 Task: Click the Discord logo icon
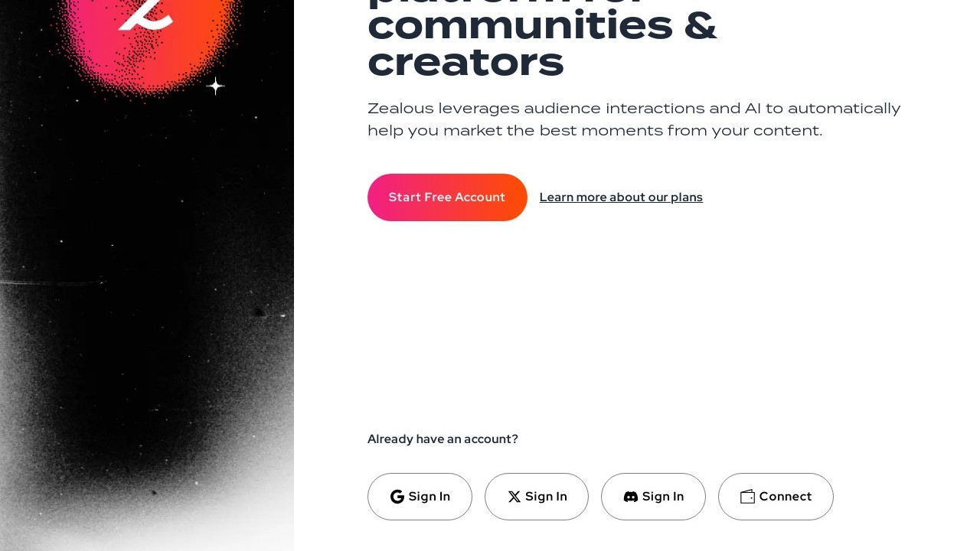[631, 497]
